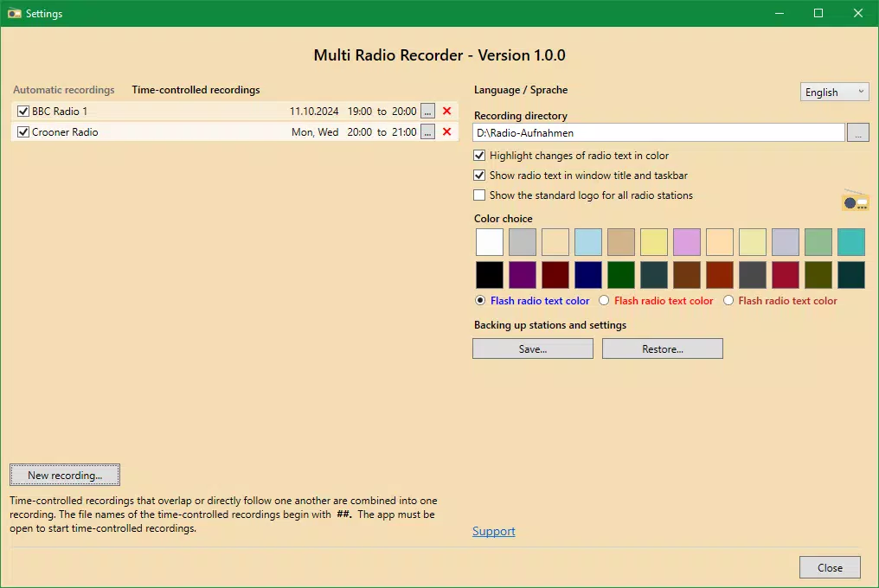Click the app icon in the title bar
The image size is (879, 588).
(14, 14)
